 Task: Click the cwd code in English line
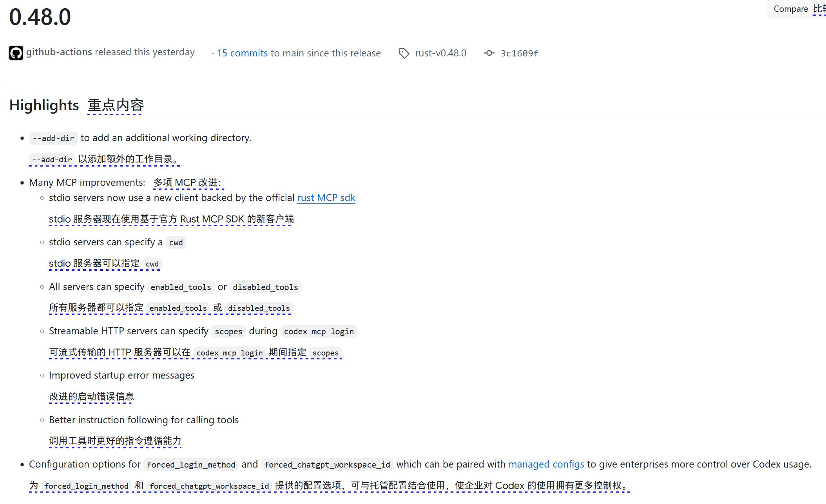[176, 243]
